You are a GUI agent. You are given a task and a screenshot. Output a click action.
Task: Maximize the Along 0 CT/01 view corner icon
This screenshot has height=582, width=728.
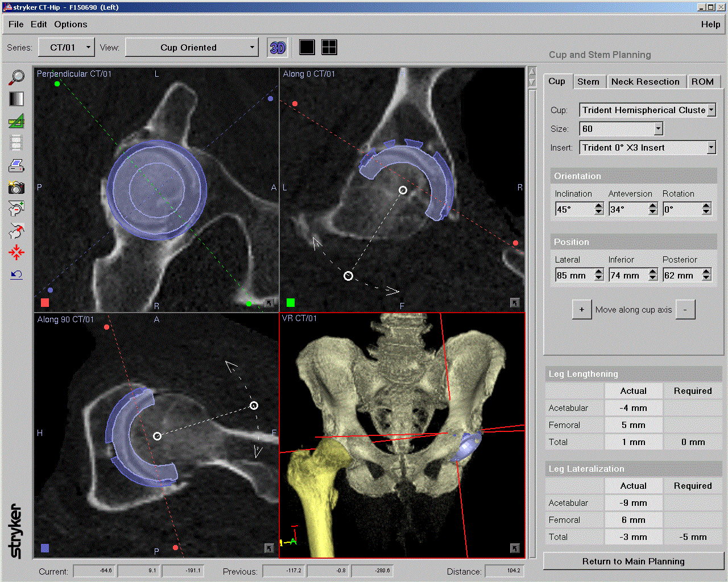[515, 303]
